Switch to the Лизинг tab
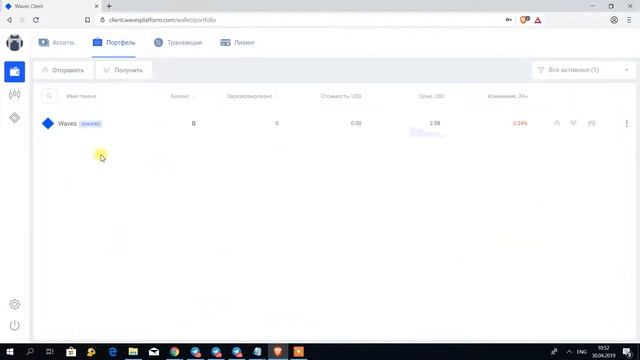Image resolution: width=640 pixels, height=360 pixels. click(238, 42)
